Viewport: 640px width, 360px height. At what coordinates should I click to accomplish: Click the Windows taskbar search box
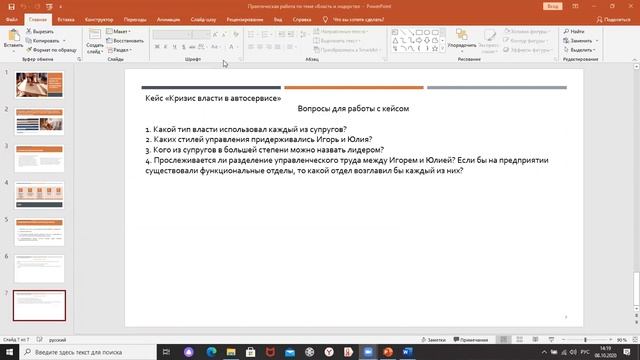89,352
